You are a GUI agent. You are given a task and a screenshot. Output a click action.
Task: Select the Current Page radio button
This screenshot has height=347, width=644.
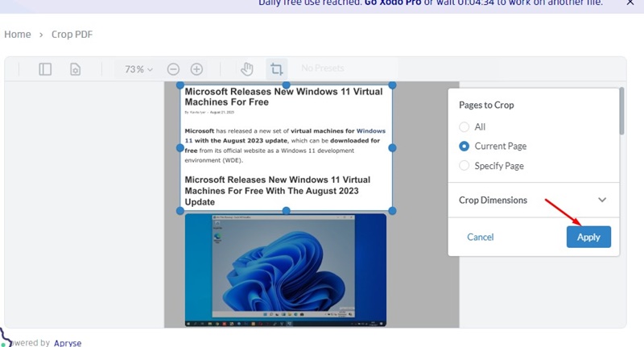(x=464, y=147)
